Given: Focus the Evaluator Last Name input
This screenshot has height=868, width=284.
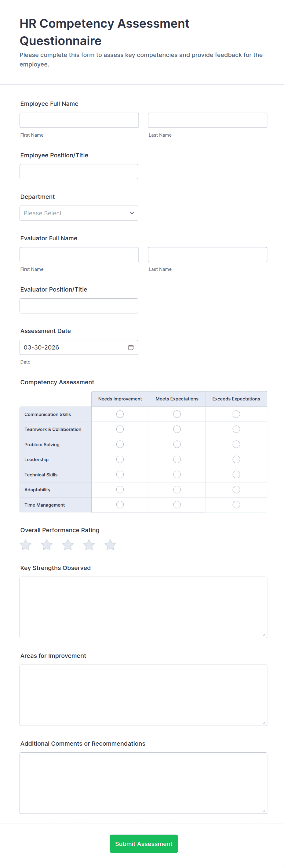Looking at the screenshot, I should tap(207, 255).
